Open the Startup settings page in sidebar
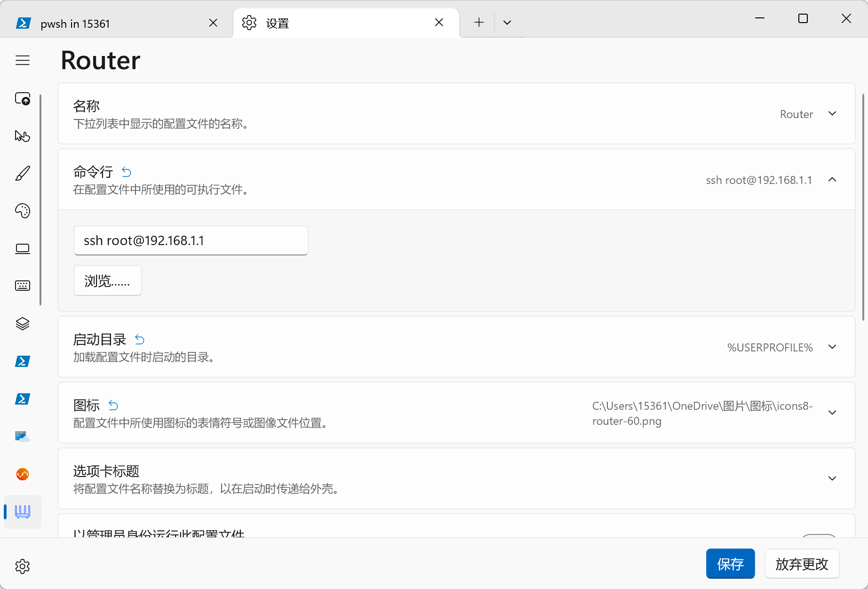Image resolution: width=868 pixels, height=589 pixels. [23, 99]
